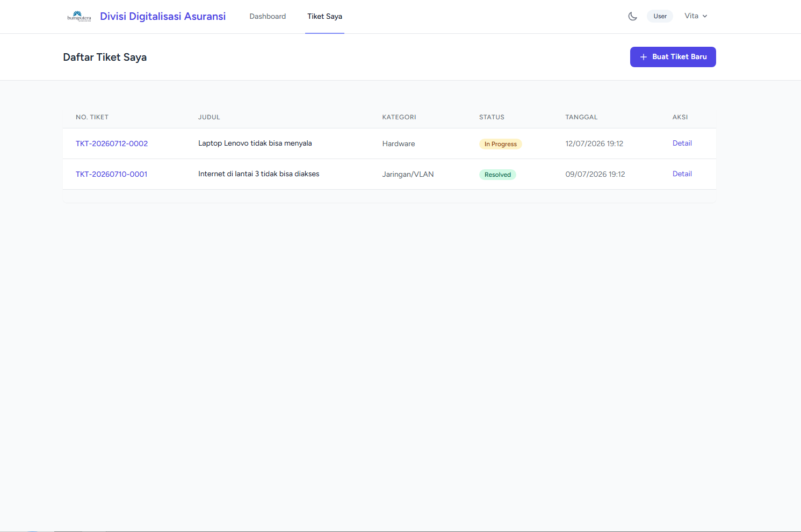Image resolution: width=801 pixels, height=532 pixels.
Task: Open ticket TKT-20260710-0001
Action: point(111,174)
